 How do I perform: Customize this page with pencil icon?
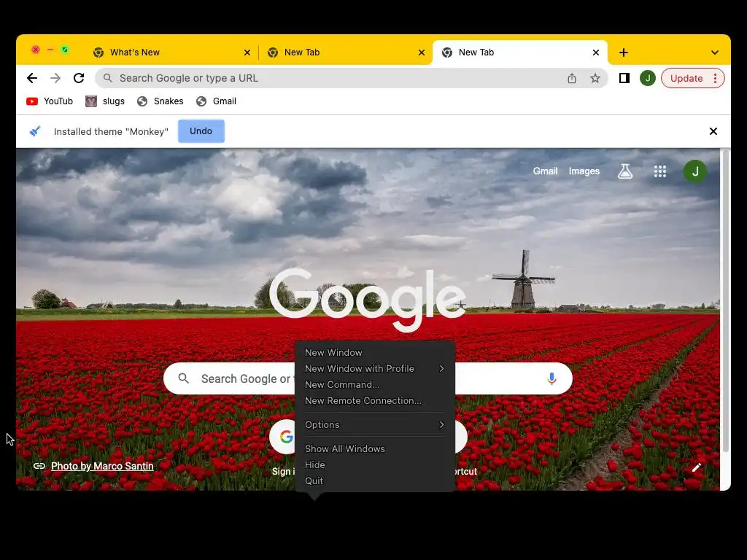[697, 467]
